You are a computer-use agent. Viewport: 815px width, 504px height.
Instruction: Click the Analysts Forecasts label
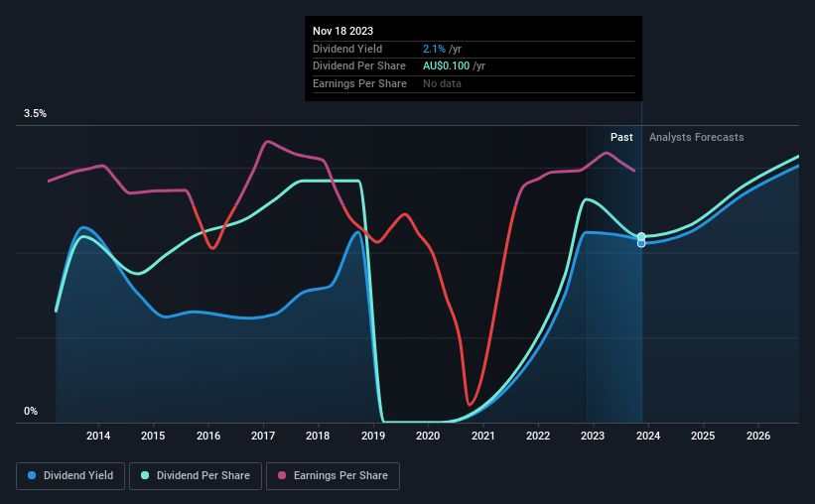click(696, 137)
